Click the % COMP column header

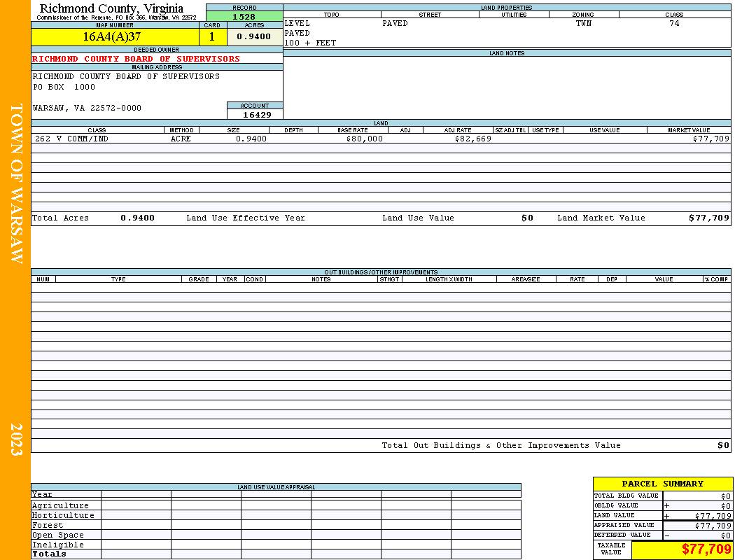point(716,279)
